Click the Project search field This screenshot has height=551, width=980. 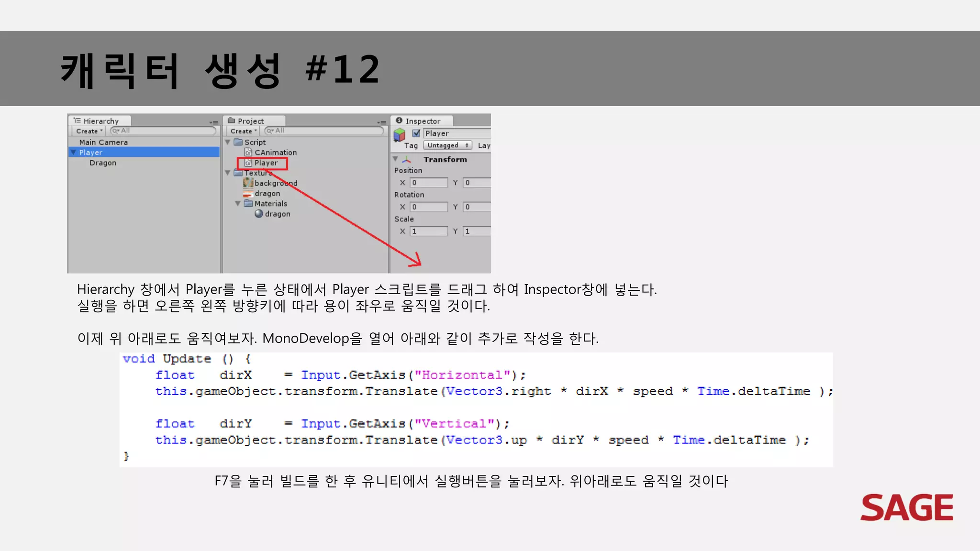tap(324, 131)
